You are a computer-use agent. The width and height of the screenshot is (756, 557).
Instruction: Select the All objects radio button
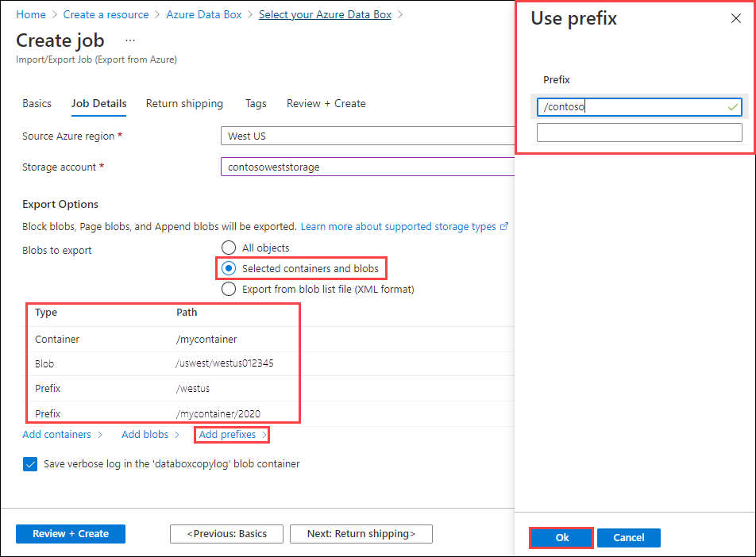click(229, 248)
